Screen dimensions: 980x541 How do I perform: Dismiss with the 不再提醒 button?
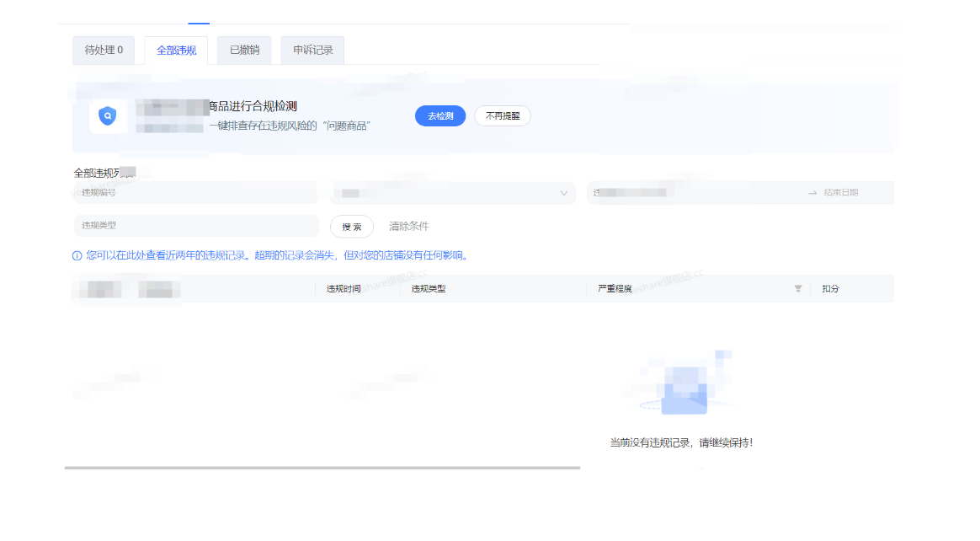502,116
